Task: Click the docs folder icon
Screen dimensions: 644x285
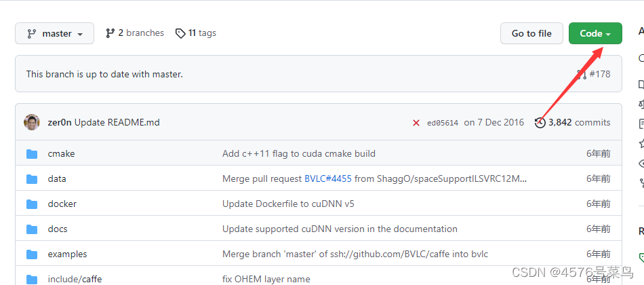Action: coord(32,229)
